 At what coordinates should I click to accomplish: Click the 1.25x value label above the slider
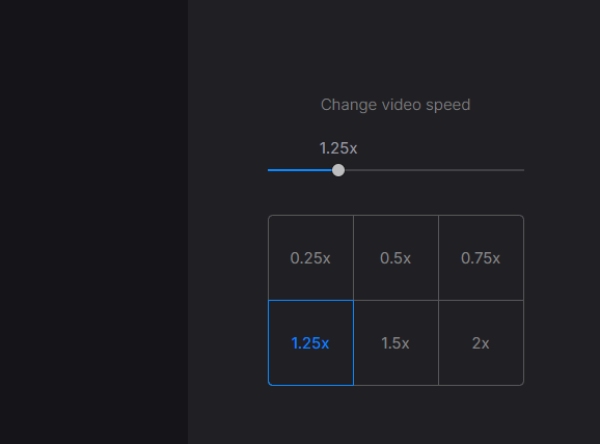(338, 148)
